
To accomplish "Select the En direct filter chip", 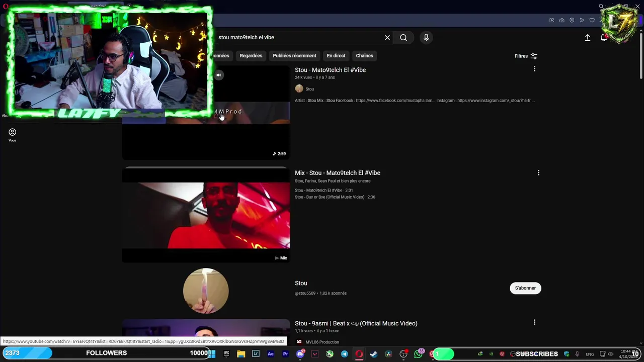I will (x=336, y=56).
